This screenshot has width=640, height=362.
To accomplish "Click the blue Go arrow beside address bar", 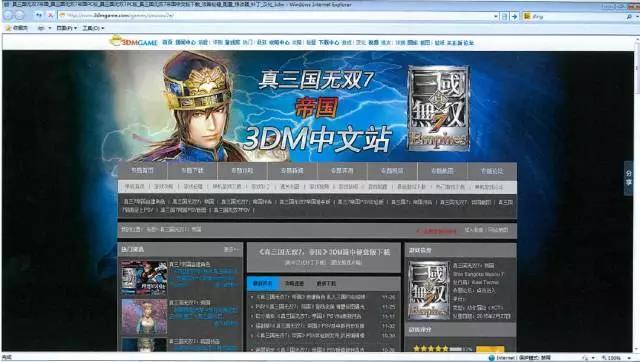I will coord(514,16).
